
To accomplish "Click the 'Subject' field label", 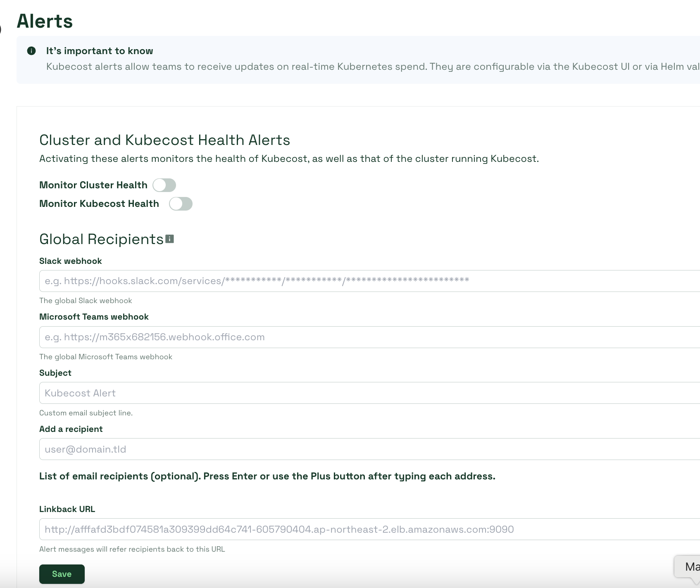I will (55, 373).
